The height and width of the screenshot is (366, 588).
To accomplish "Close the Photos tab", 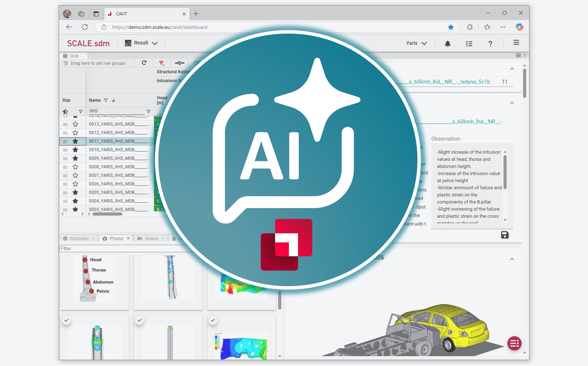I will (128, 238).
